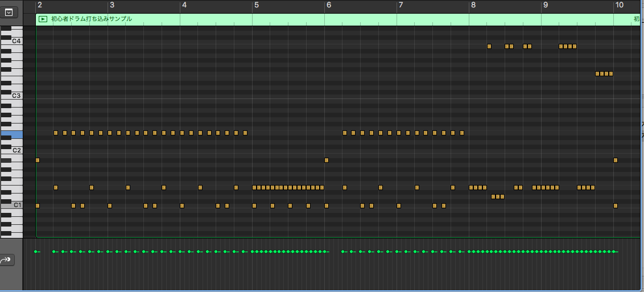Select the C1 row note at bar 3 downbeat
644x292 pixels.
tap(110, 205)
